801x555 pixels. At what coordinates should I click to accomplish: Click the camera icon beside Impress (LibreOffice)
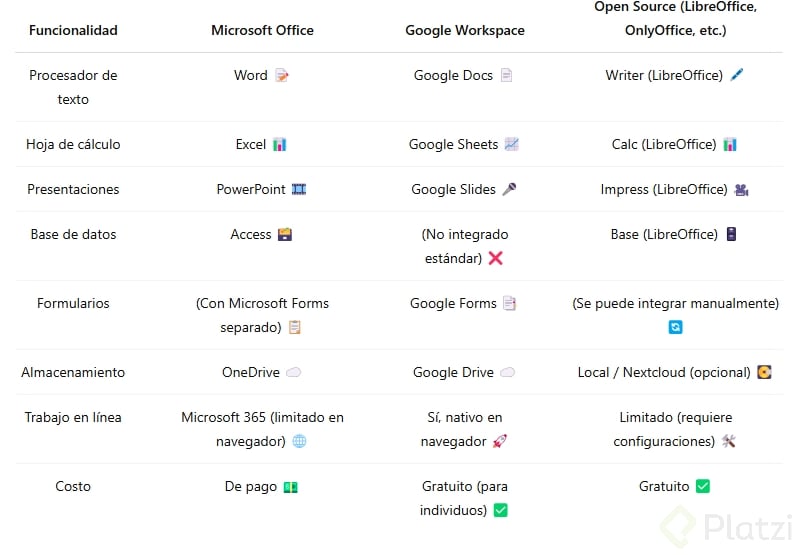741,190
